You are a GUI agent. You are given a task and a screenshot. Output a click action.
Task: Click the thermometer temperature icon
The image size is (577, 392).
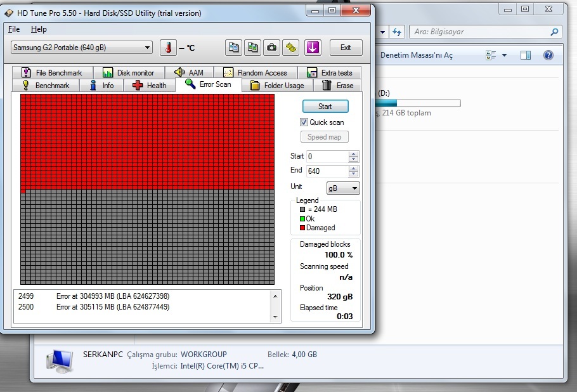168,48
